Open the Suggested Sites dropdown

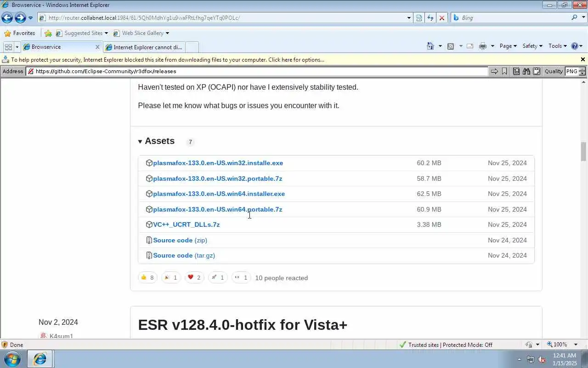pos(82,33)
